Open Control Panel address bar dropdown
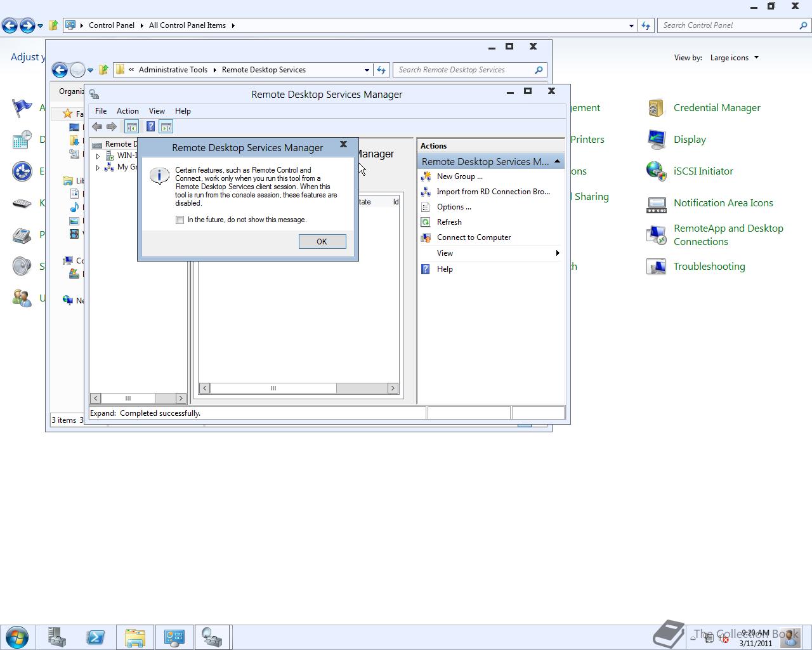This screenshot has height=650, width=812. pyautogui.click(x=631, y=25)
